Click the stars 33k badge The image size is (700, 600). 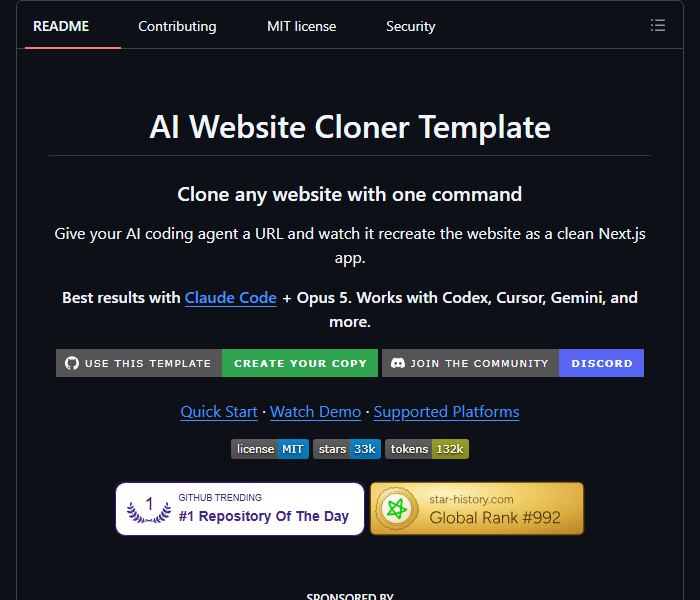click(x=347, y=449)
